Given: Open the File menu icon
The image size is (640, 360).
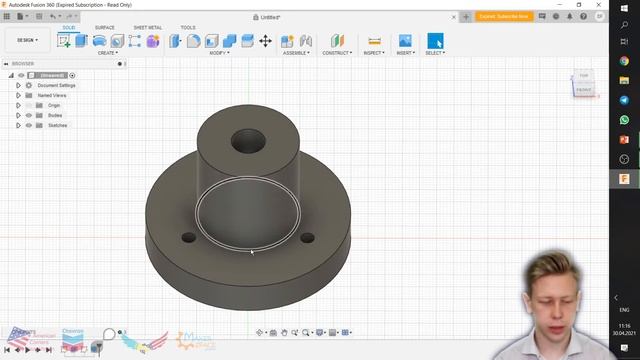Looking at the screenshot, I should 22,17.
